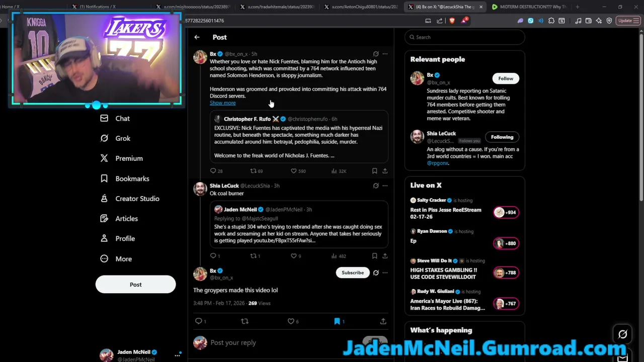Image resolution: width=644 pixels, height=362 pixels.
Task: Expand the More menu in sidebar
Action: tap(116, 259)
